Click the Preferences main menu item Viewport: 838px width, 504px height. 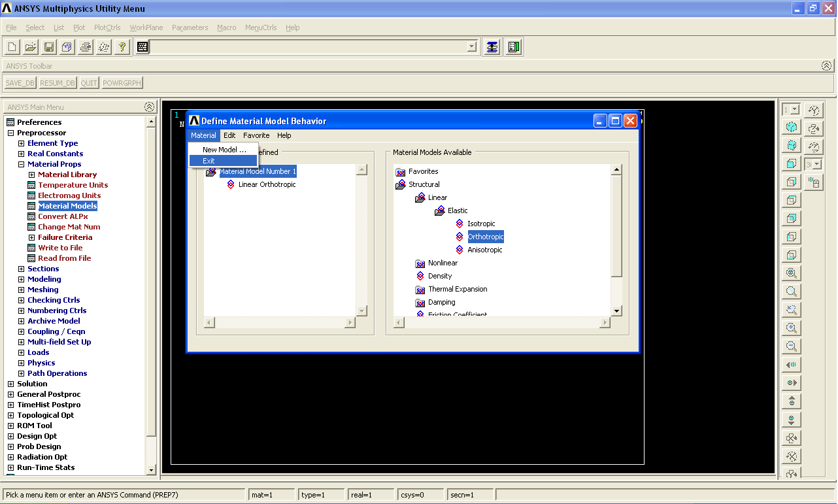(39, 122)
